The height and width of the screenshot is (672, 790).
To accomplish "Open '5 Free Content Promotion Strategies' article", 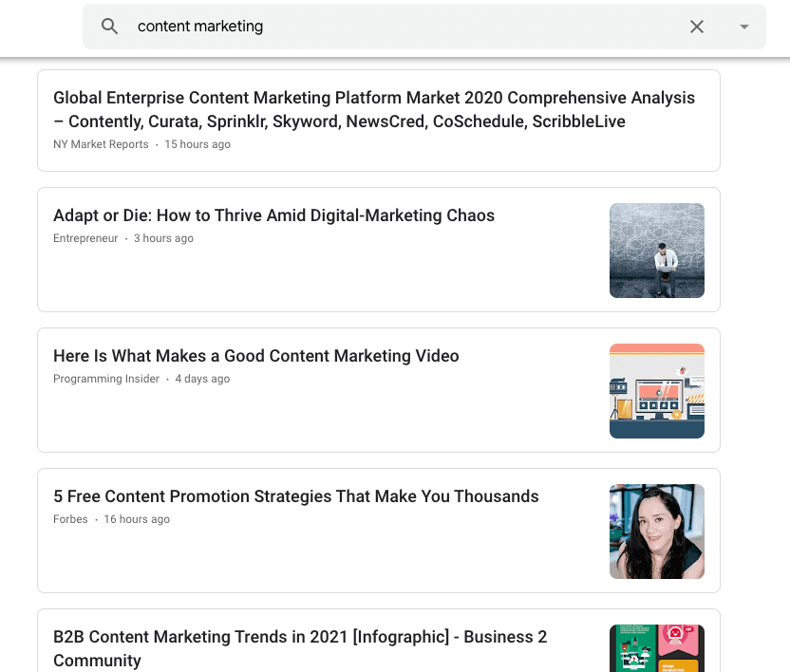I will (x=296, y=496).
